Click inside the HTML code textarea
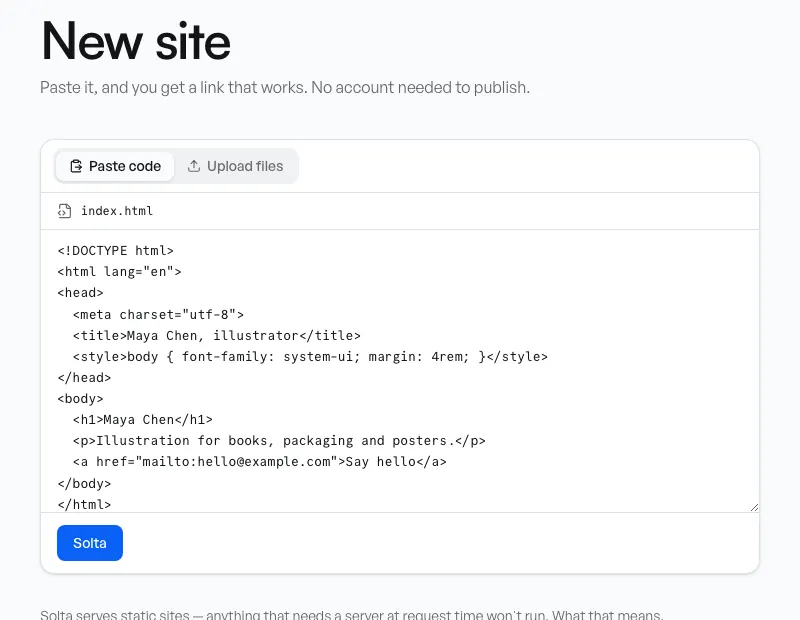The width and height of the screenshot is (800, 620). pos(400,371)
